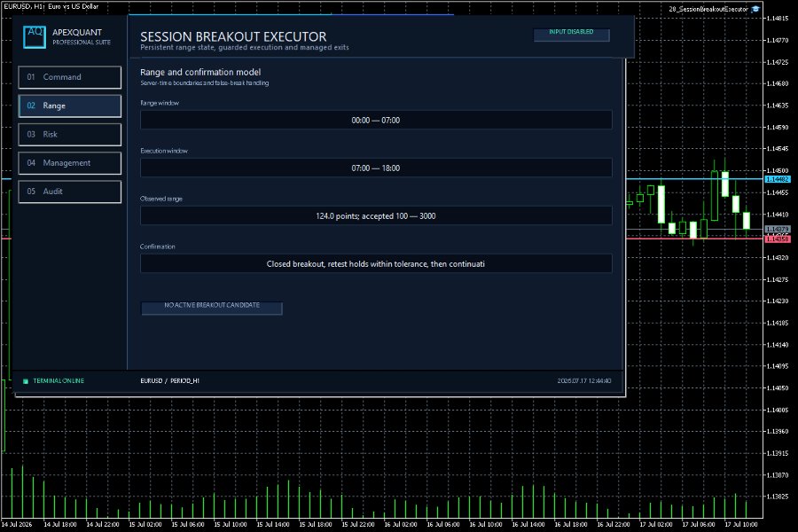The image size is (798, 532).
Task: Click the green Terminal Online status indicator
Action: click(x=26, y=380)
